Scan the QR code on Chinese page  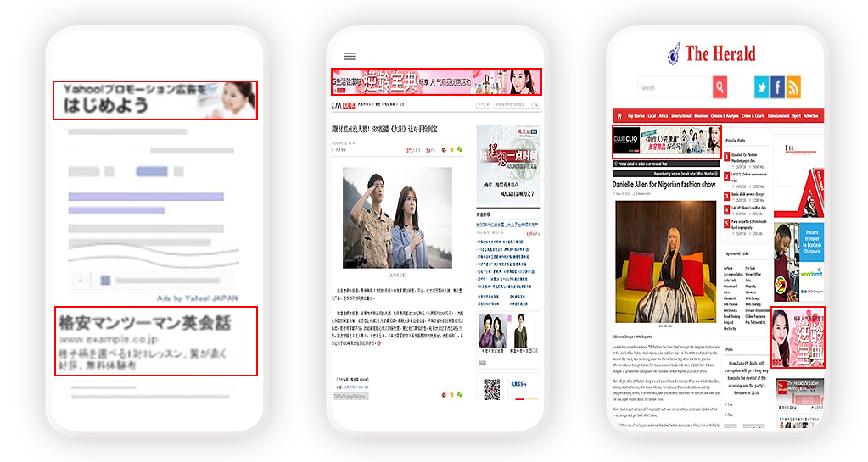tap(492, 389)
